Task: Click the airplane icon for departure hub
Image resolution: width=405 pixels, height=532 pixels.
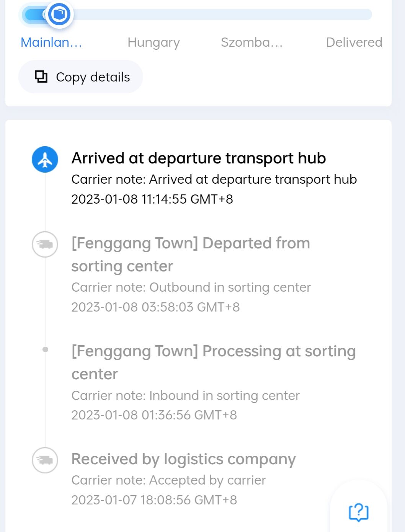Action: click(x=45, y=159)
